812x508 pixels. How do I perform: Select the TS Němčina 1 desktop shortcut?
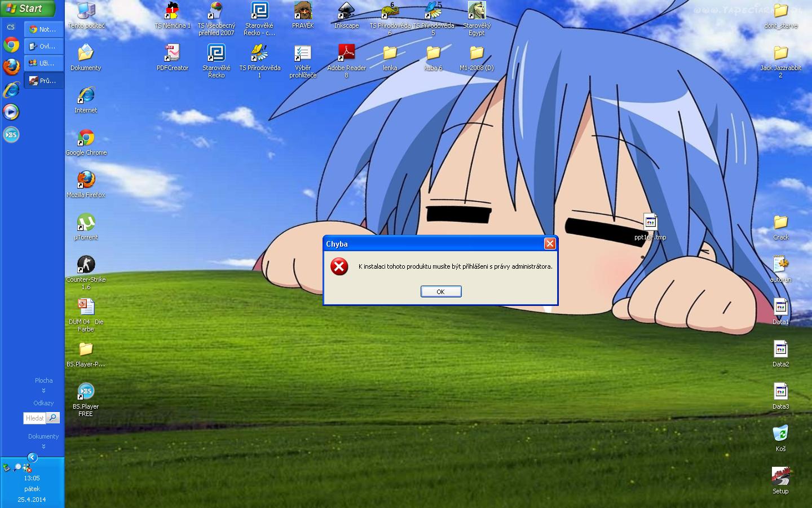pos(173,15)
